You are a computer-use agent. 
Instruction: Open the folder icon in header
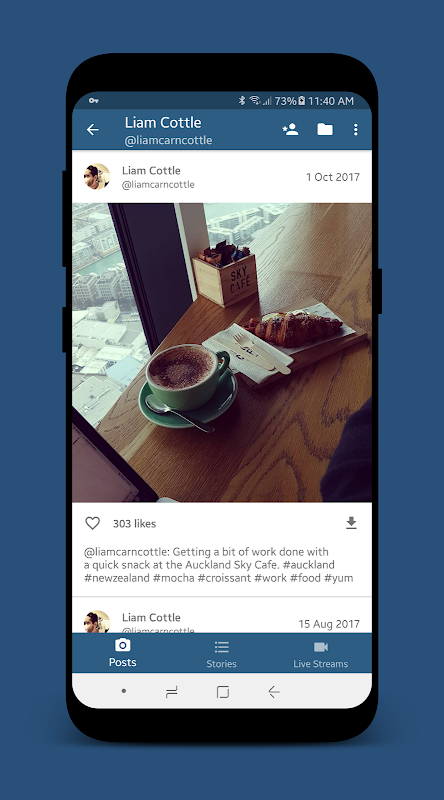point(325,130)
